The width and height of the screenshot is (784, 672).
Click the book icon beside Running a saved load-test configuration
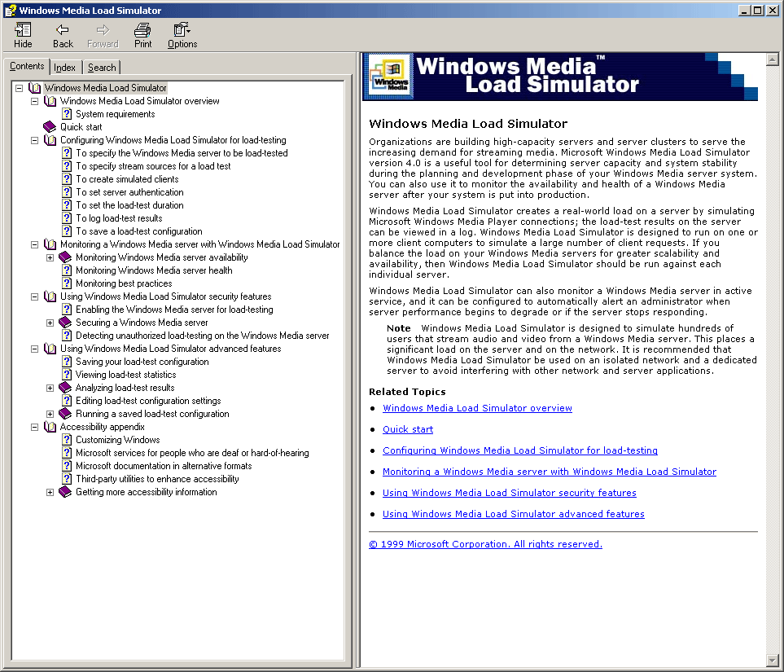click(65, 414)
